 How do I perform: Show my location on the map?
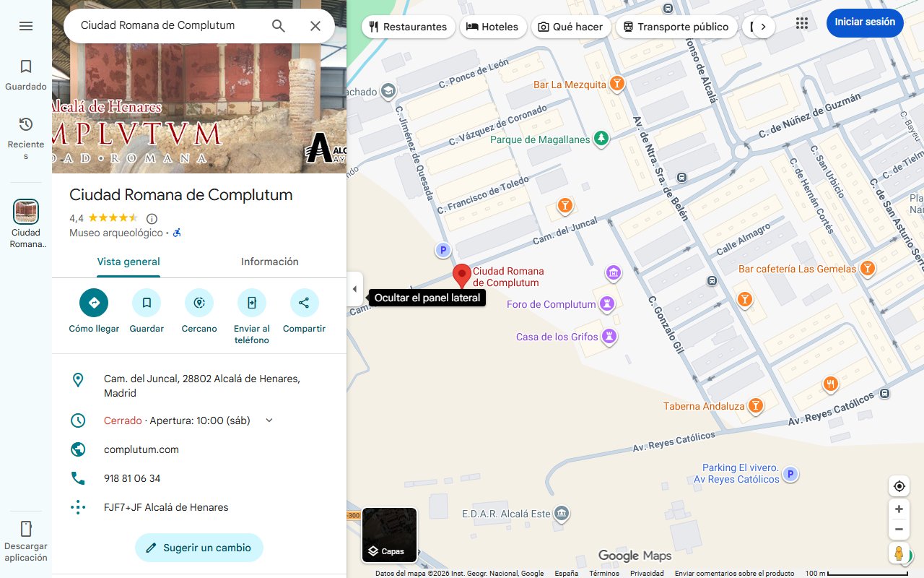[x=899, y=486]
